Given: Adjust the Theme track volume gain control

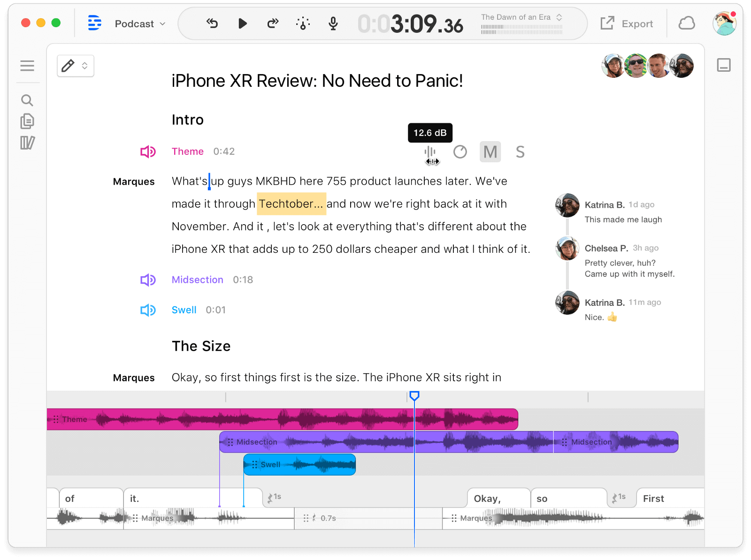Looking at the screenshot, I should point(430,152).
